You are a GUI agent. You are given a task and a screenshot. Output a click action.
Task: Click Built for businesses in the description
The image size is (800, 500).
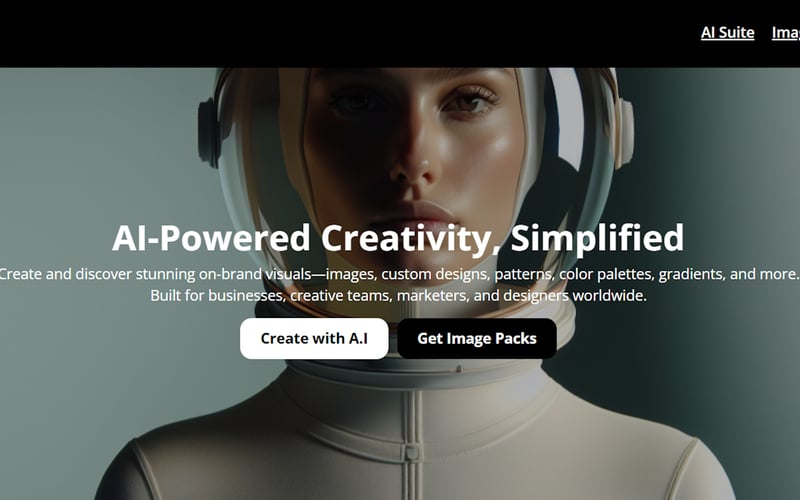click(x=218, y=296)
